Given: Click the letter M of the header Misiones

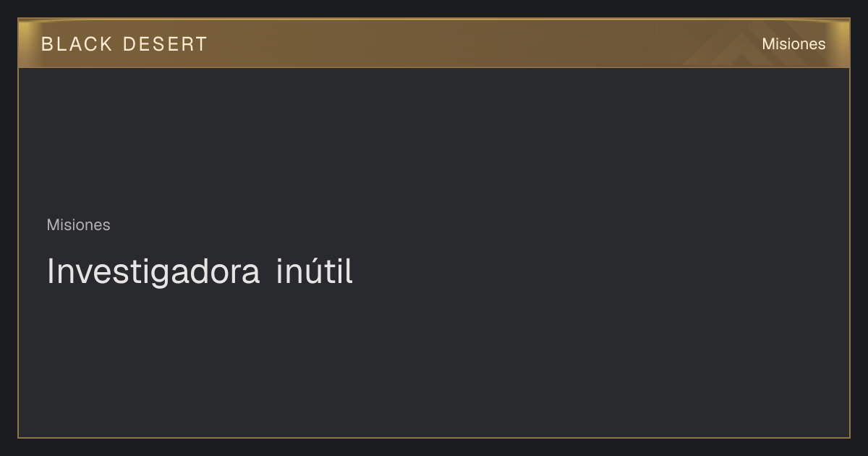Looking at the screenshot, I should tap(768, 44).
